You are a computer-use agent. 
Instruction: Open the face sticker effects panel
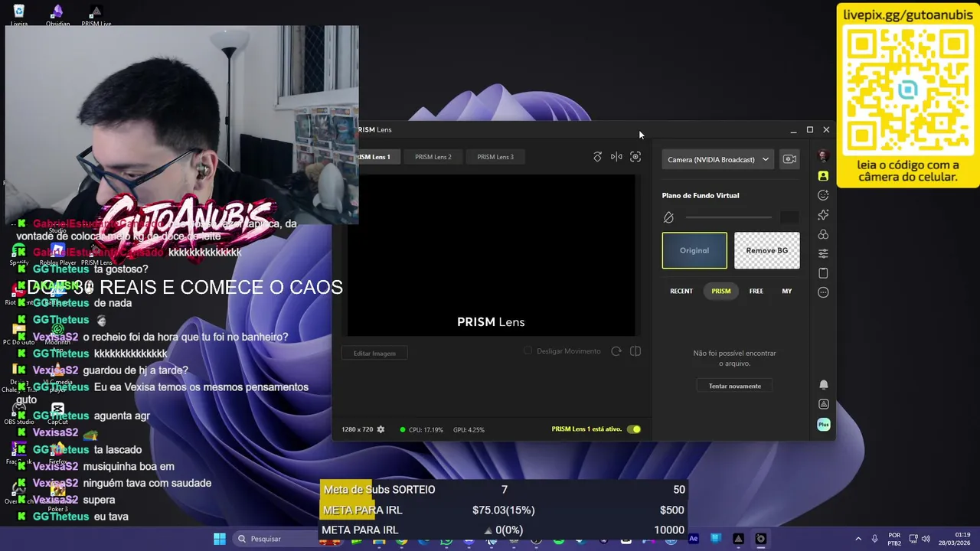point(823,195)
